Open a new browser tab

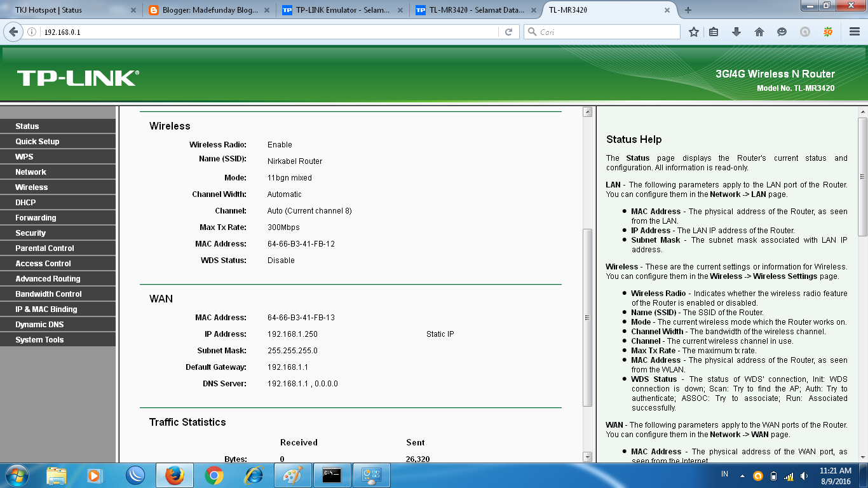[x=688, y=10]
